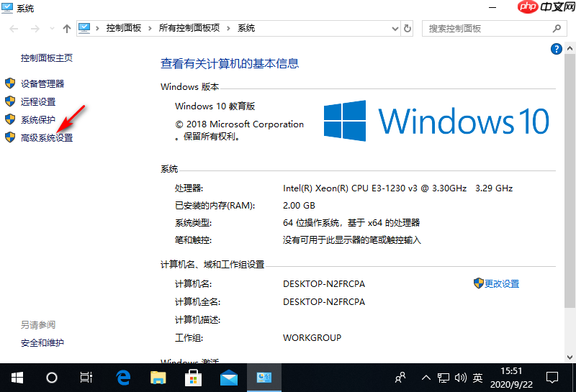Viewport: 576px width, 392px height.
Task: Click the up one level arrow
Action: coord(66,29)
